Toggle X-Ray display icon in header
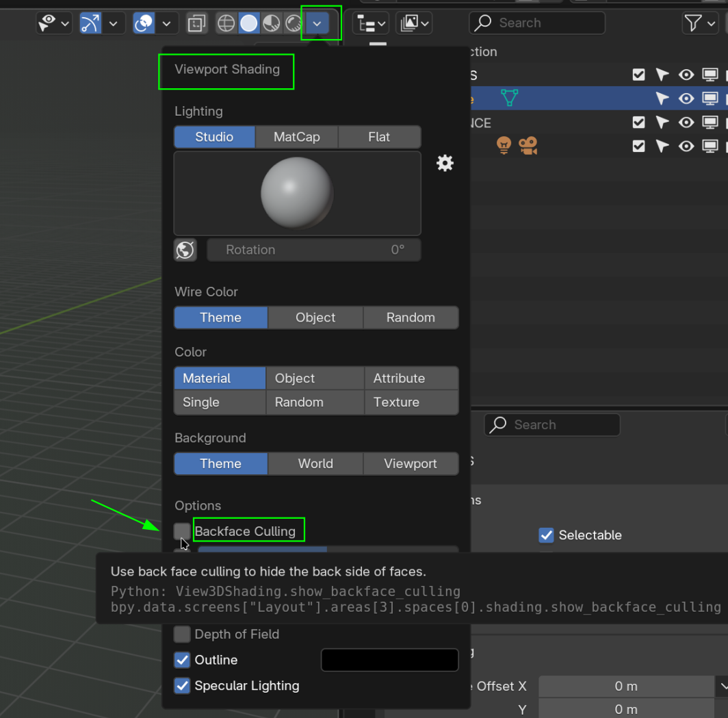Viewport: 728px width, 718px height. (196, 23)
